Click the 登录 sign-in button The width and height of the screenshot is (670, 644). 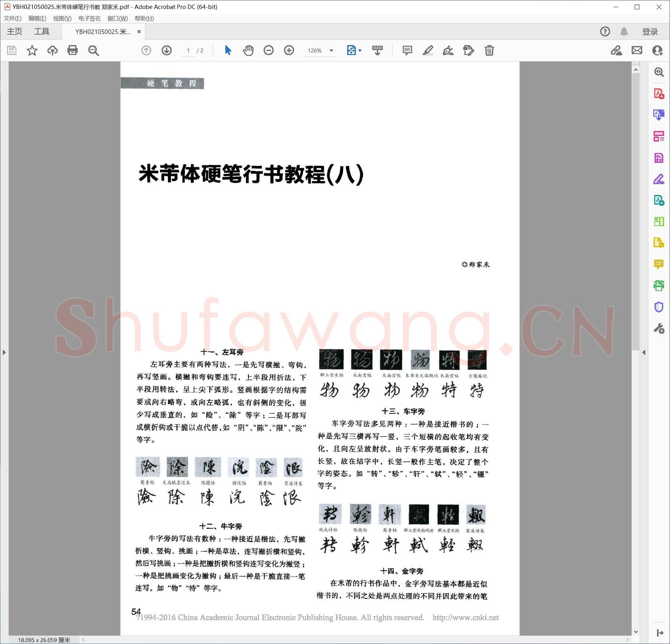650,32
